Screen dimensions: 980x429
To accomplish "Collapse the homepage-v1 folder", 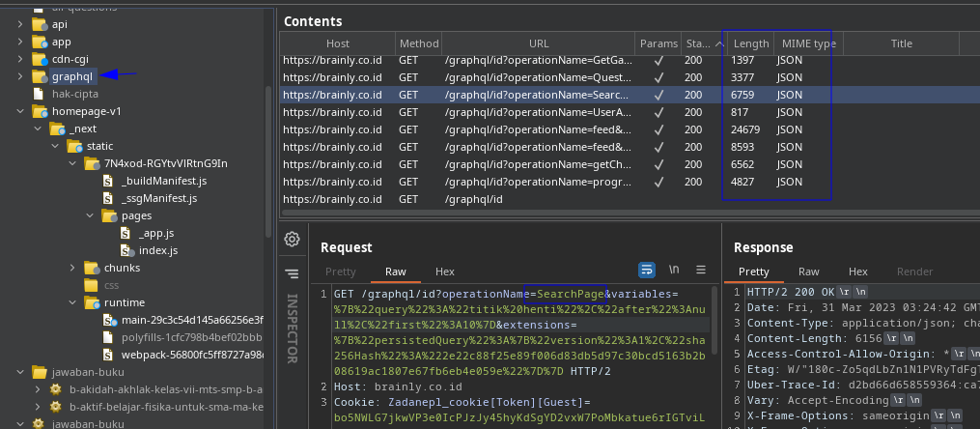I will point(20,111).
